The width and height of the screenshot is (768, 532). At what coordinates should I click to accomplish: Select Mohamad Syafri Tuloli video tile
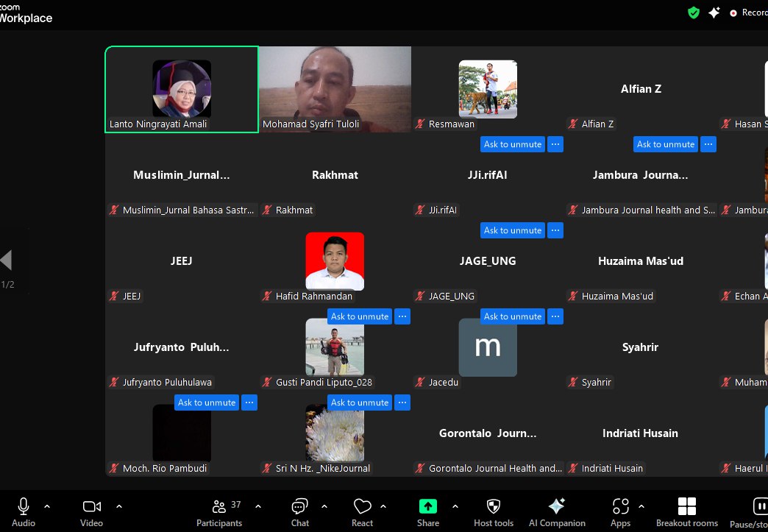tap(335, 89)
